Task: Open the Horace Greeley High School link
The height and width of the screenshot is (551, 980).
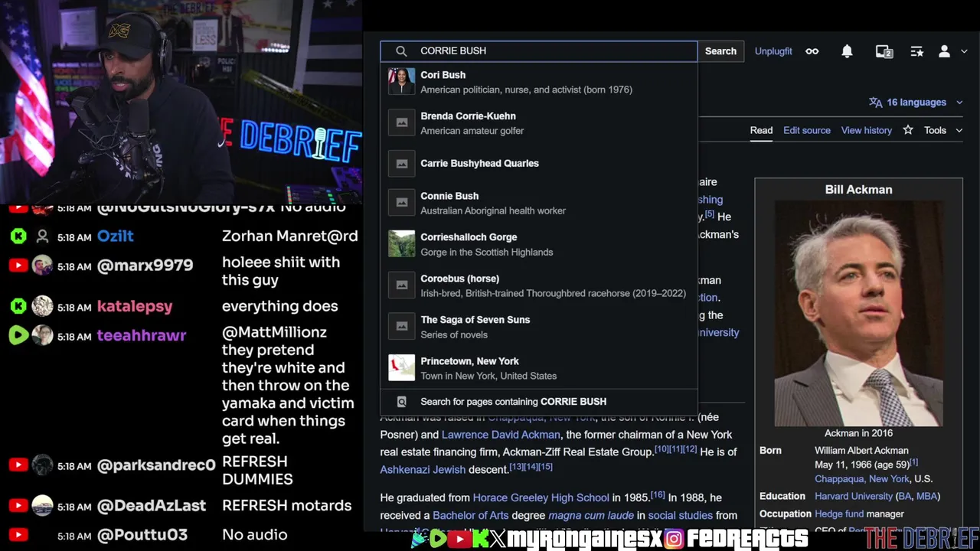Action: pos(541,497)
